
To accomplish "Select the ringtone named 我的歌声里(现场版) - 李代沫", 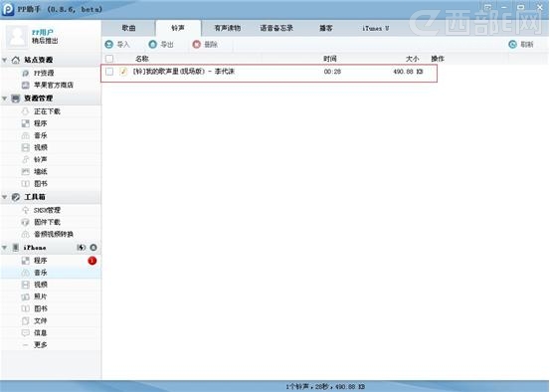I will pyautogui.click(x=183, y=72).
